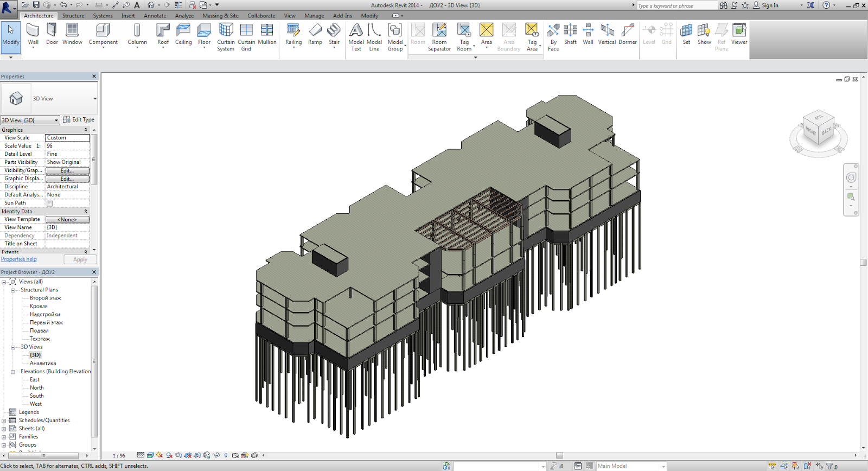
Task: Expand the Families node
Action: point(4,437)
